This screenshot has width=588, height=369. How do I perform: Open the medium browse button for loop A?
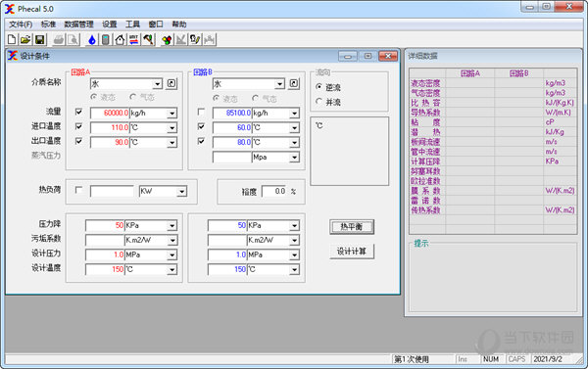[x=171, y=83]
